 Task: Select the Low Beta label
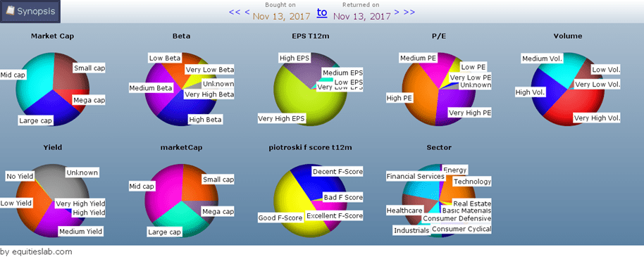point(164,58)
